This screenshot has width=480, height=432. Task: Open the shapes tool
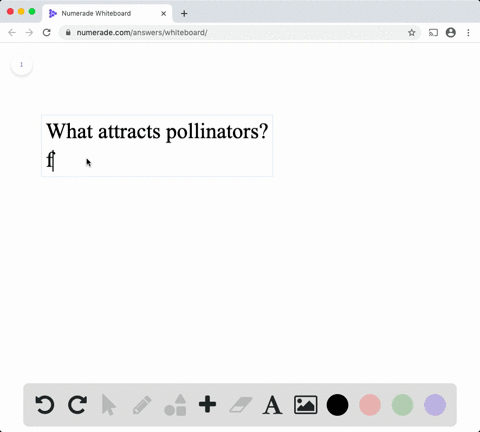(x=175, y=405)
